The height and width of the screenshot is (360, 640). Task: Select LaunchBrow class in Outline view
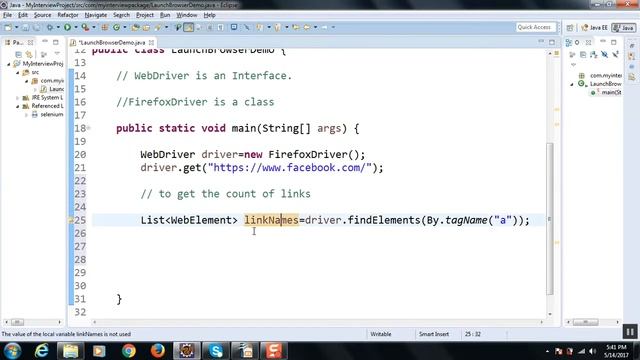600,84
